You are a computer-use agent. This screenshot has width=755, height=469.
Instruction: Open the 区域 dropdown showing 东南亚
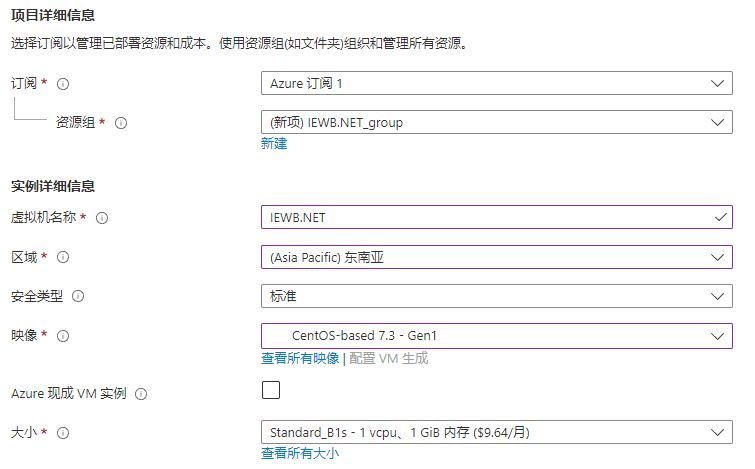[497, 257]
